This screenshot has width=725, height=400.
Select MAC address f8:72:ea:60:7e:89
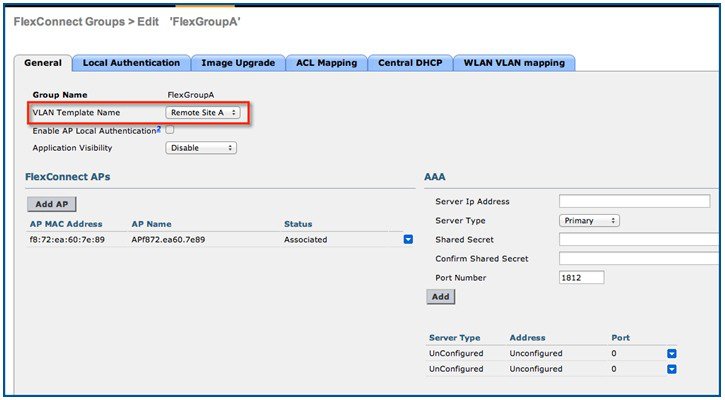[x=67, y=240]
